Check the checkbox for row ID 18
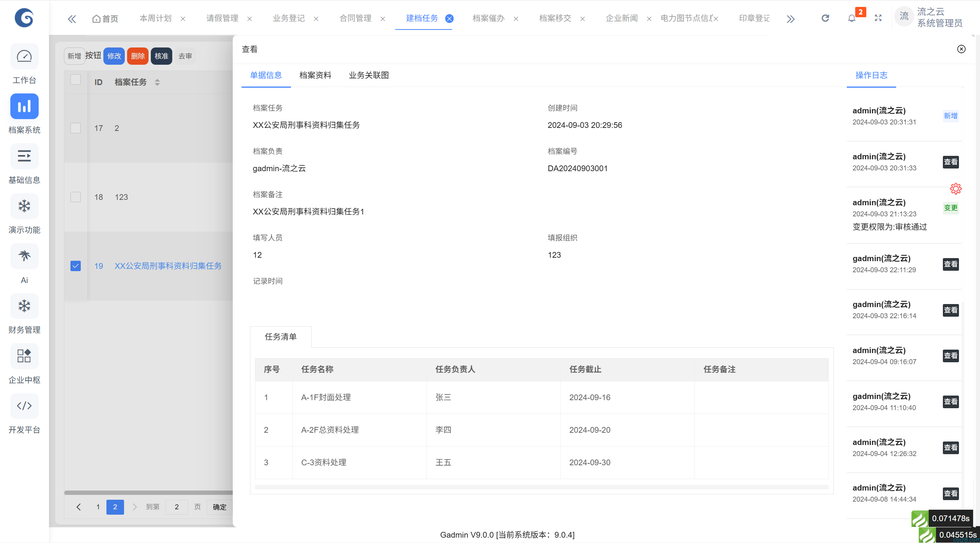 click(75, 197)
